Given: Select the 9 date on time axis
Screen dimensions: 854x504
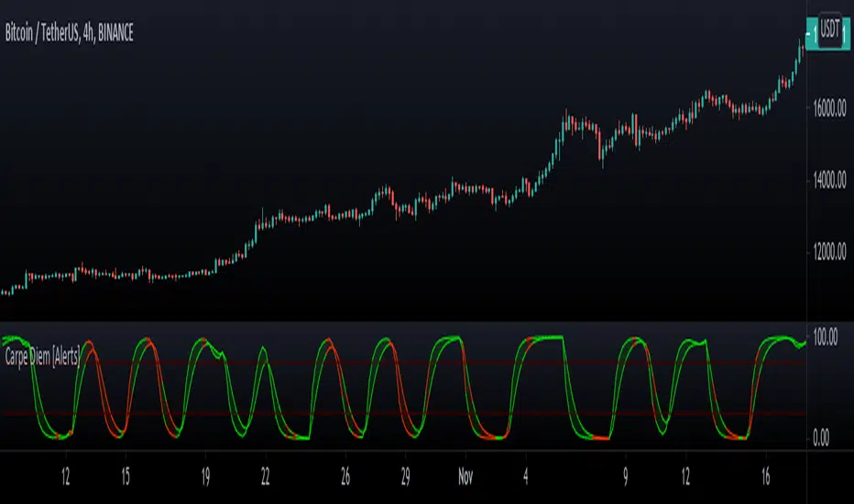Looking at the screenshot, I should tap(627, 478).
